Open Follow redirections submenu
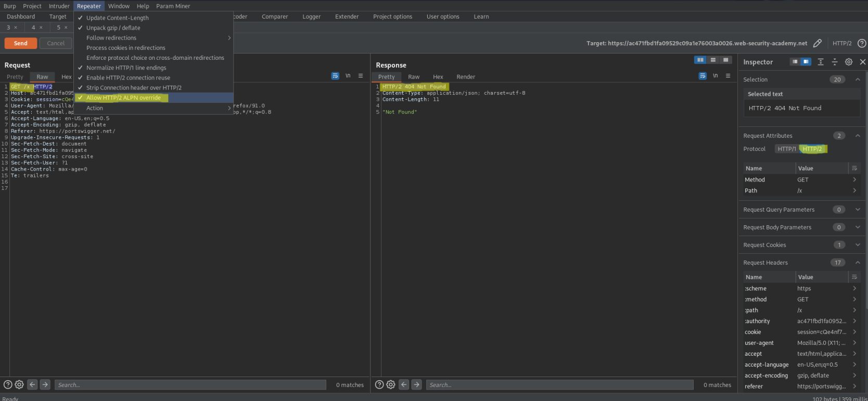The width and height of the screenshot is (868, 401). [x=154, y=38]
